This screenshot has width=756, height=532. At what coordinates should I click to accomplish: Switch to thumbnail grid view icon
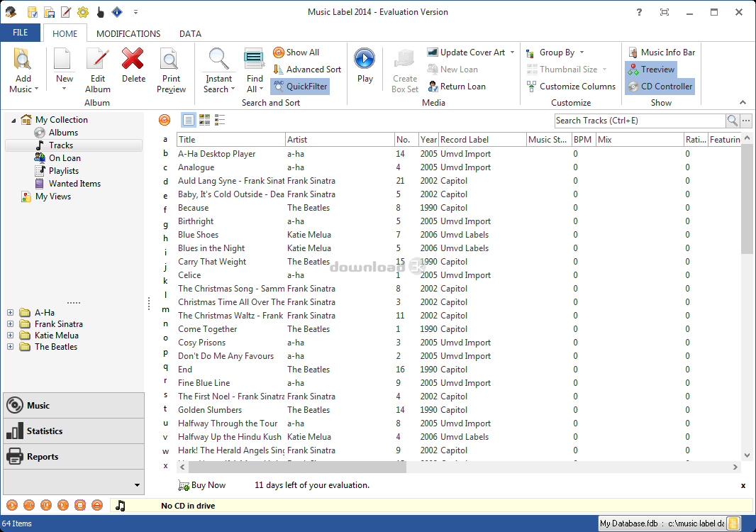click(204, 120)
